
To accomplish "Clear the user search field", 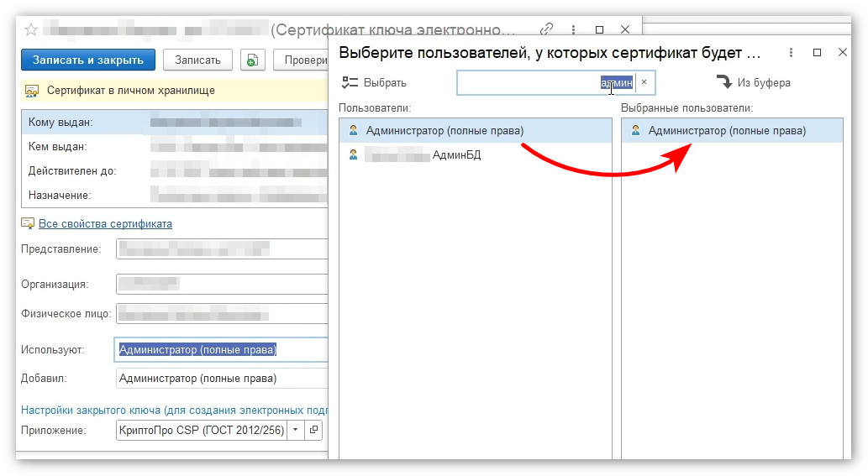I will 644,81.
